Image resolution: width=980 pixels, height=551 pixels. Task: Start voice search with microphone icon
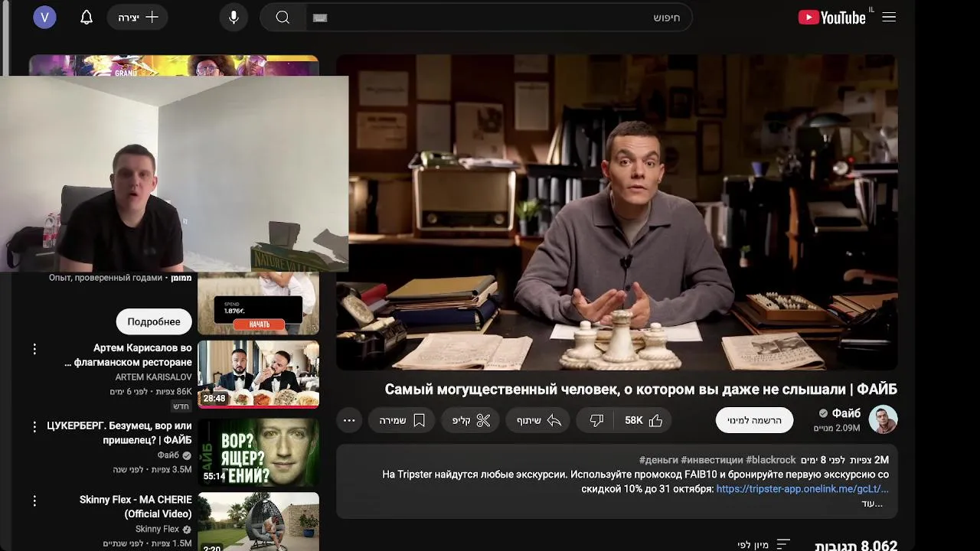coord(234,17)
